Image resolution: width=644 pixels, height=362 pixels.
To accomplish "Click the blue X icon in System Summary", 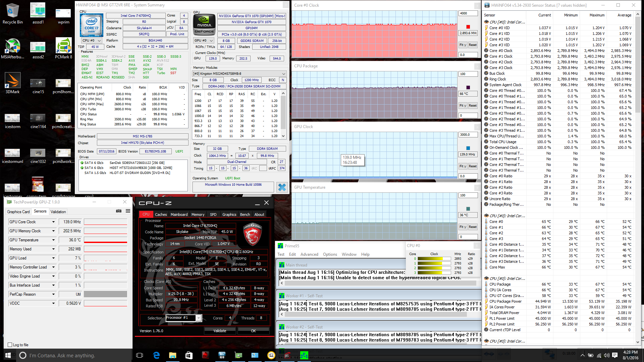I will tap(282, 187).
